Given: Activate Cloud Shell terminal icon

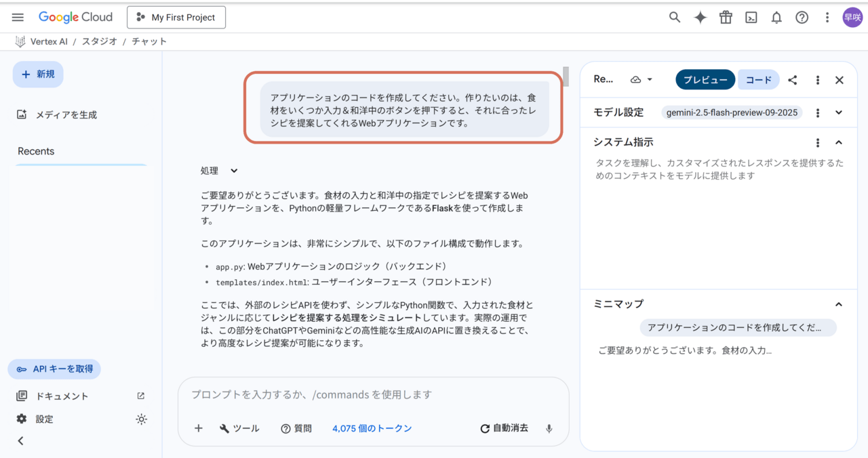Looking at the screenshot, I should tap(751, 18).
